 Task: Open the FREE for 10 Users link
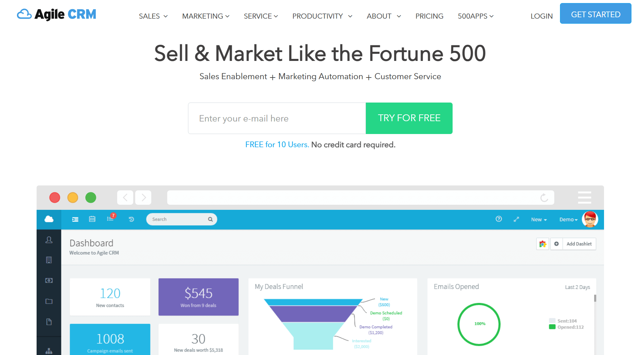pos(276,145)
